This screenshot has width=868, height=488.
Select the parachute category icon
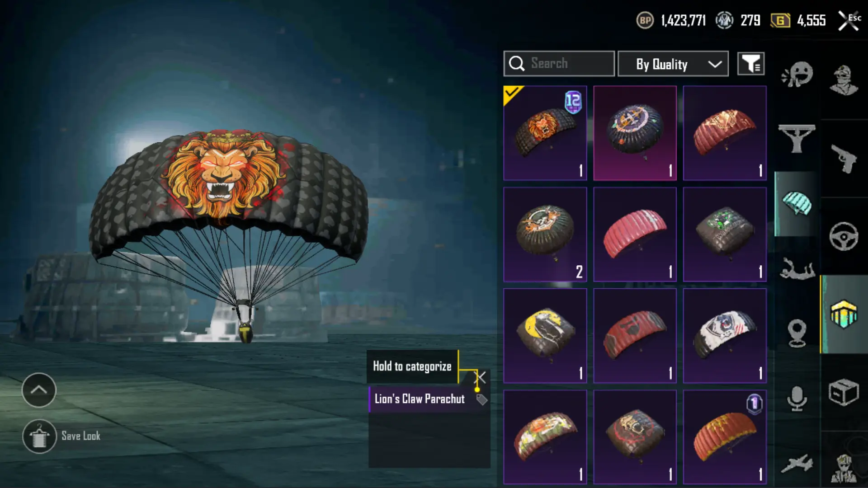click(797, 203)
